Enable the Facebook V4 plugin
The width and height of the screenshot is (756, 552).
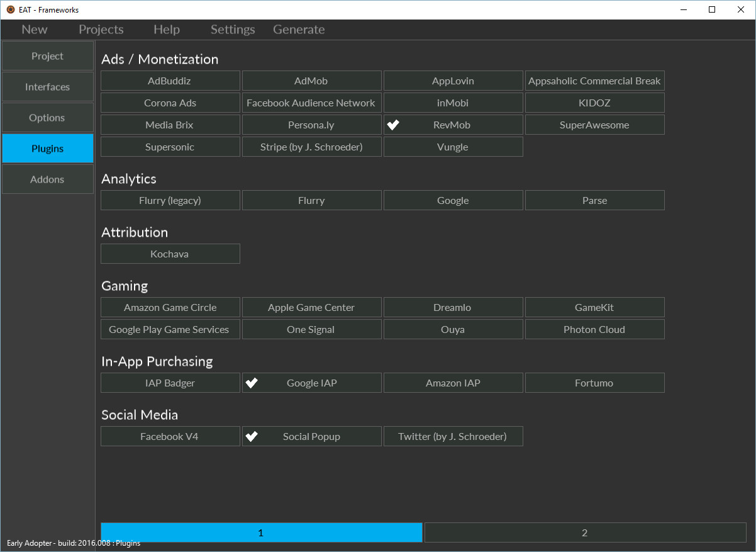pyautogui.click(x=170, y=436)
